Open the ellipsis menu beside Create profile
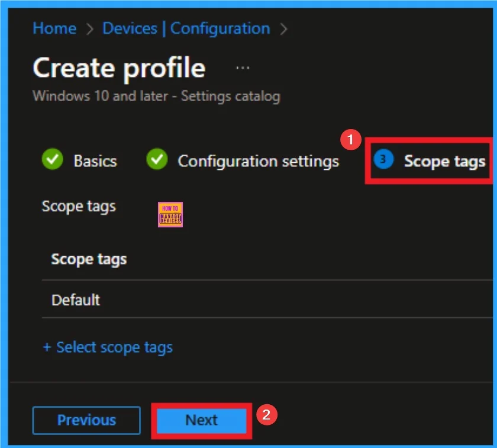The width and height of the screenshot is (497, 448). coord(241,67)
